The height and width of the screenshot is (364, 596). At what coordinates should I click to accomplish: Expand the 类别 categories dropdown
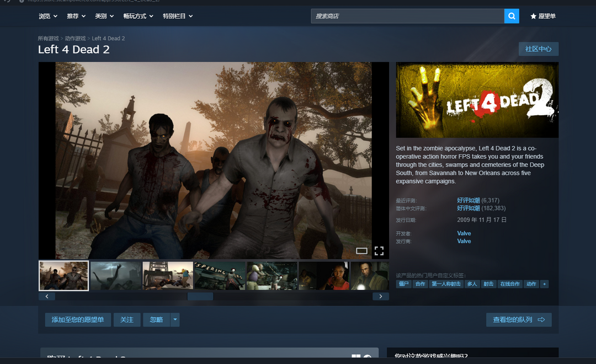[x=104, y=16]
